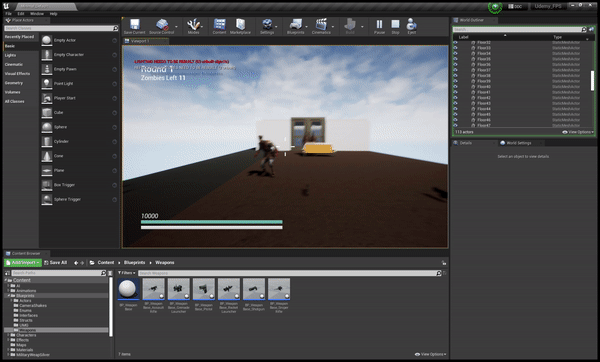Hide the Floor39 actor
The width and height of the screenshot is (600, 362).
click(455, 81)
